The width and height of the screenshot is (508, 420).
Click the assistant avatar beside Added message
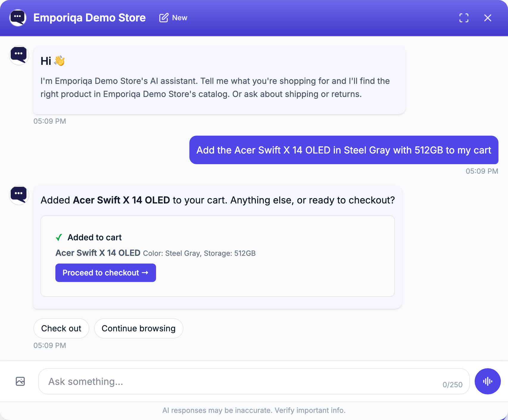(x=19, y=195)
